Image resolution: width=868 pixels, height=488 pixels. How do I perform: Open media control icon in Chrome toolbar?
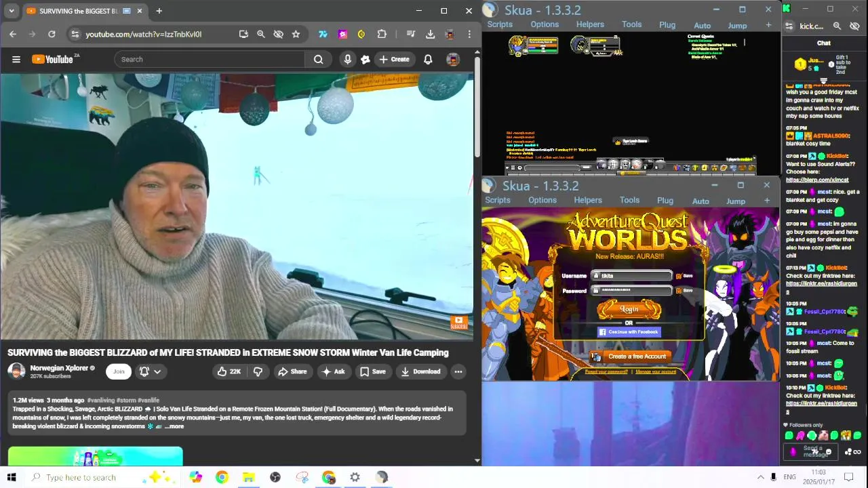point(411,34)
